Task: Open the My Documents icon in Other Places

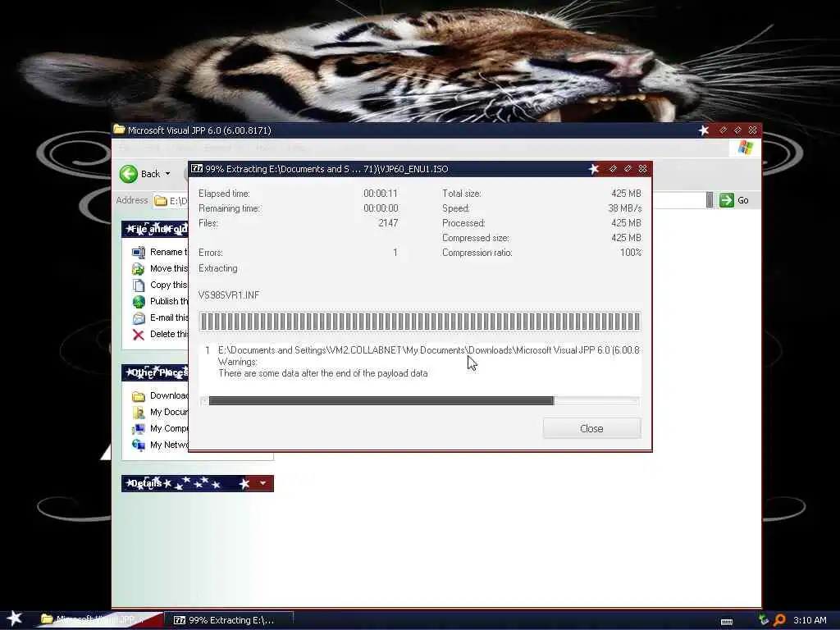Action: [138, 413]
